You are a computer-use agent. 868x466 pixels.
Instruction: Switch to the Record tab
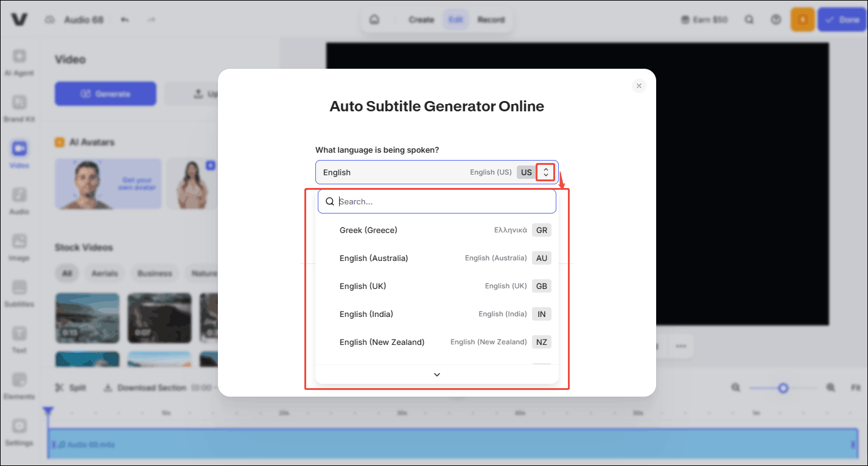point(491,19)
